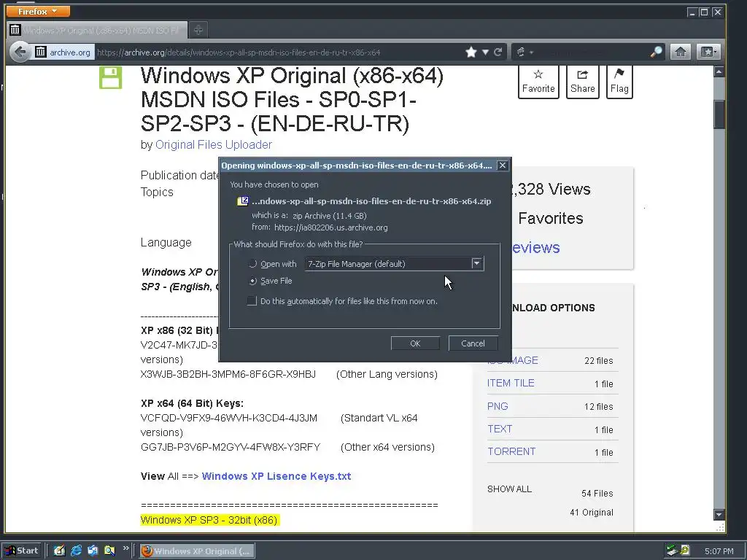Click the '41 Original' text
This screenshot has width=747, height=560.
point(591,513)
